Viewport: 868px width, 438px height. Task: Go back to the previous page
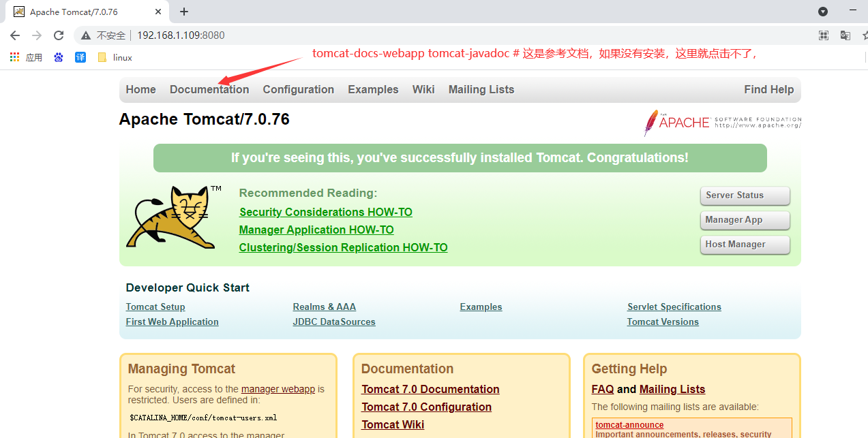point(15,35)
